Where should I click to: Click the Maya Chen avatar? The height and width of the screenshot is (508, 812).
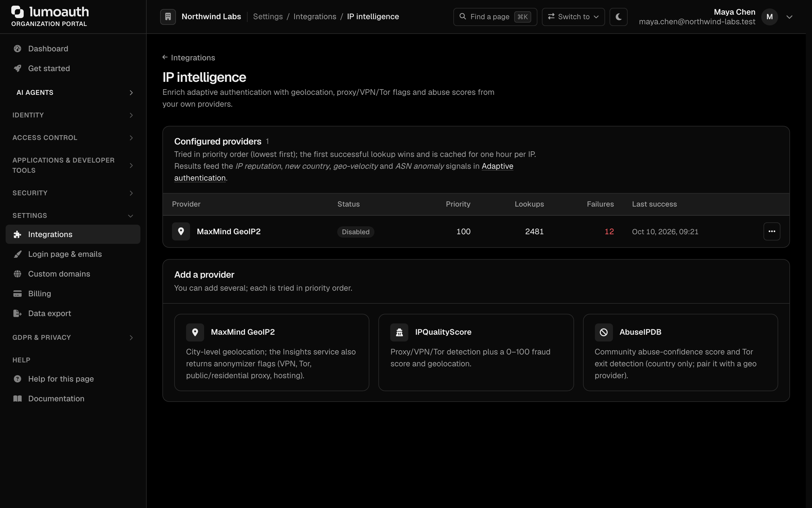coord(769,17)
